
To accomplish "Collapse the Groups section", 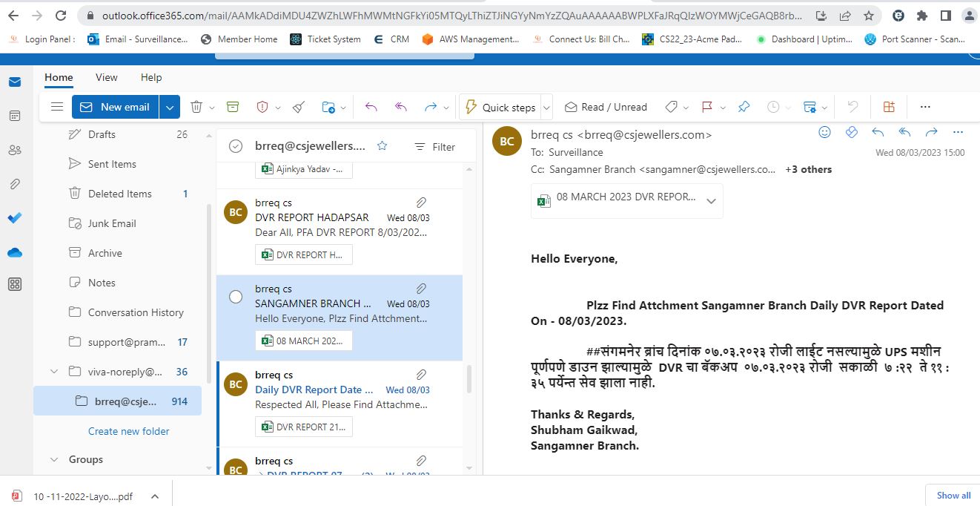I will click(54, 459).
